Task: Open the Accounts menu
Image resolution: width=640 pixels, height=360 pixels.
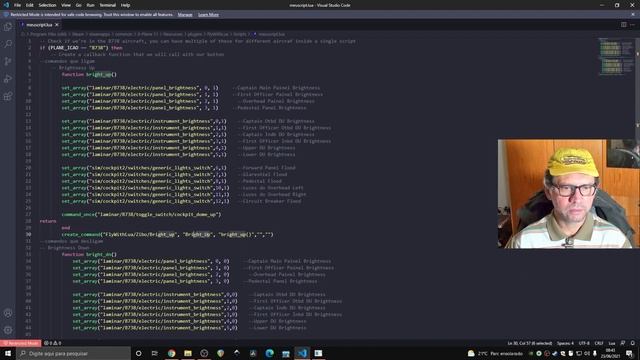Action: tap(8, 313)
